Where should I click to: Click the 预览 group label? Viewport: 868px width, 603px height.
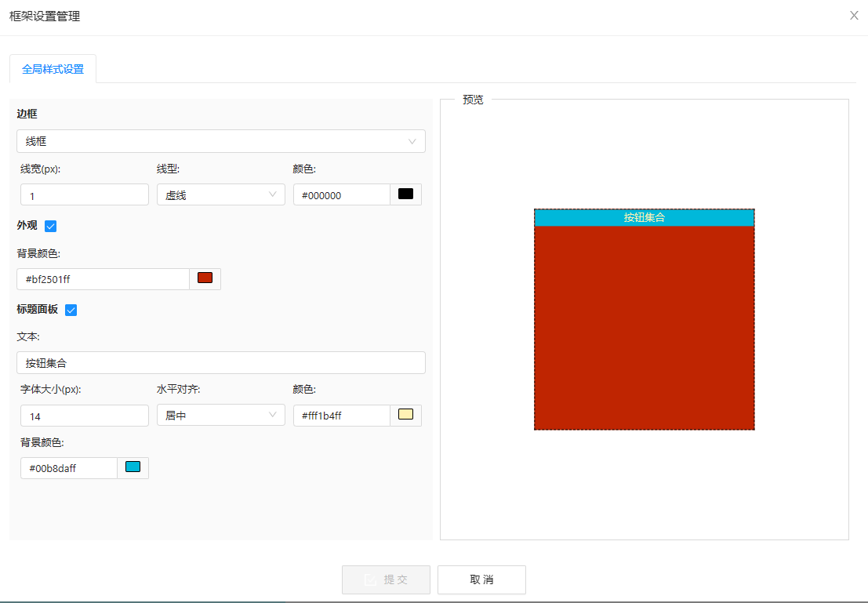[473, 100]
